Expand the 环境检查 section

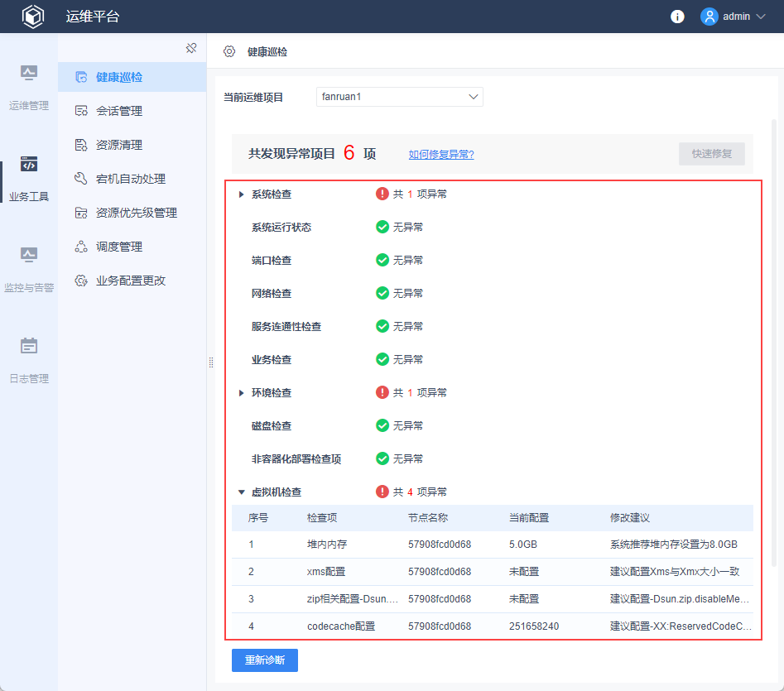[x=241, y=393]
